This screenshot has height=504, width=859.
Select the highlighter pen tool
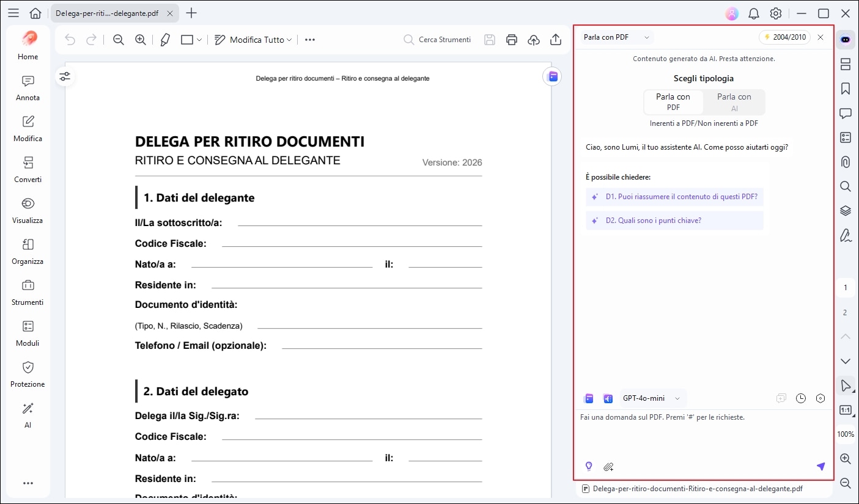pyautogui.click(x=165, y=40)
